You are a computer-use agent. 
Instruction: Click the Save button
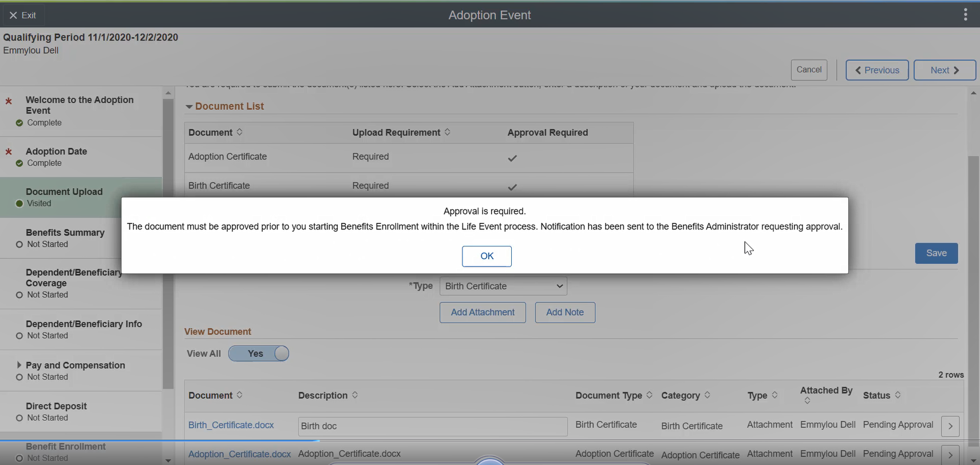936,253
